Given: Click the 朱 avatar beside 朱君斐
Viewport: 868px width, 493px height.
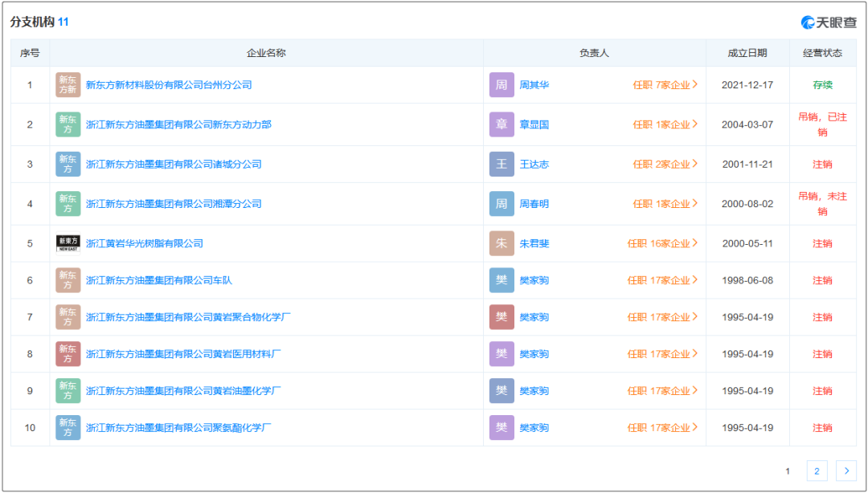Looking at the screenshot, I should (502, 243).
